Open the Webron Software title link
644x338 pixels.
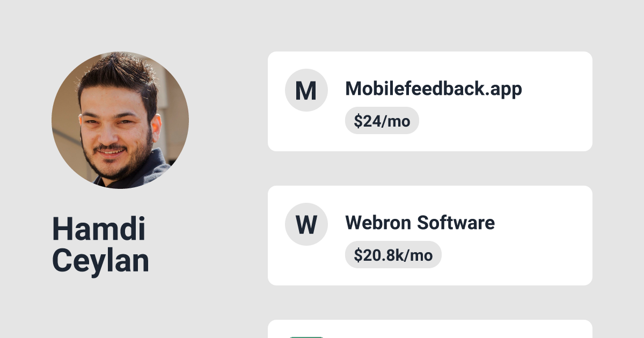tap(420, 223)
